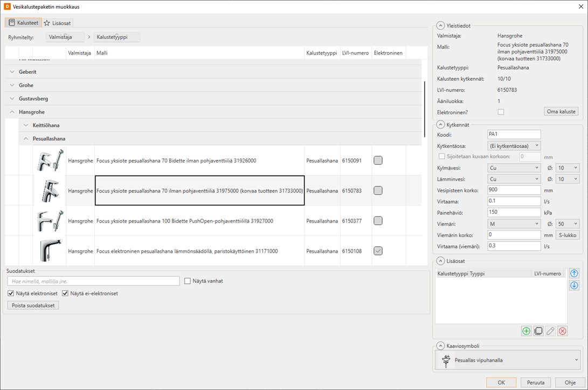Copy accessory with duplicate icon
The image size is (588, 390).
pos(538,331)
